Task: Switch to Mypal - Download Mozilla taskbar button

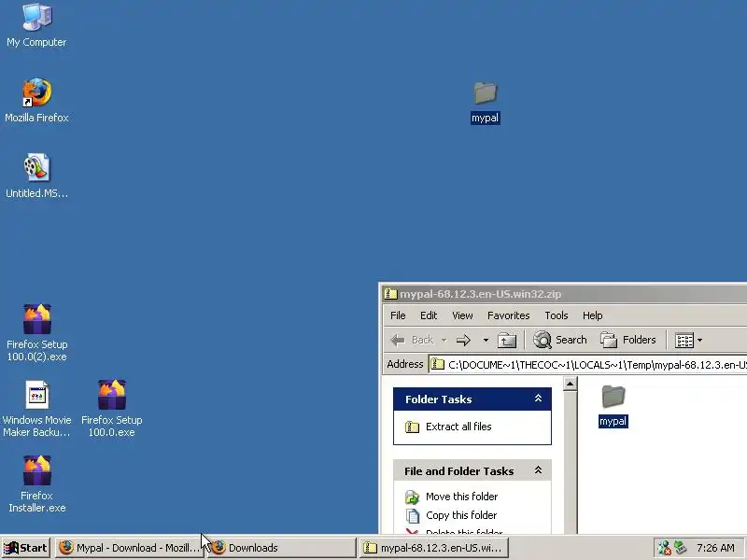Action: pos(130,548)
